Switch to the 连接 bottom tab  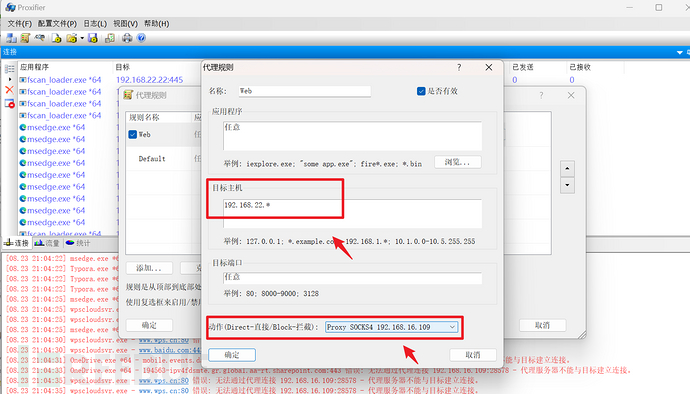[x=16, y=243]
